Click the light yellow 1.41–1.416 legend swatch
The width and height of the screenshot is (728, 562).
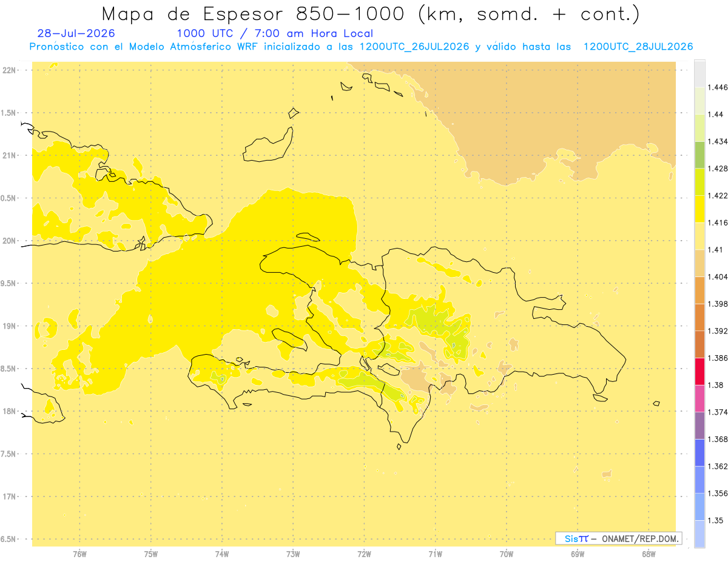pos(699,236)
